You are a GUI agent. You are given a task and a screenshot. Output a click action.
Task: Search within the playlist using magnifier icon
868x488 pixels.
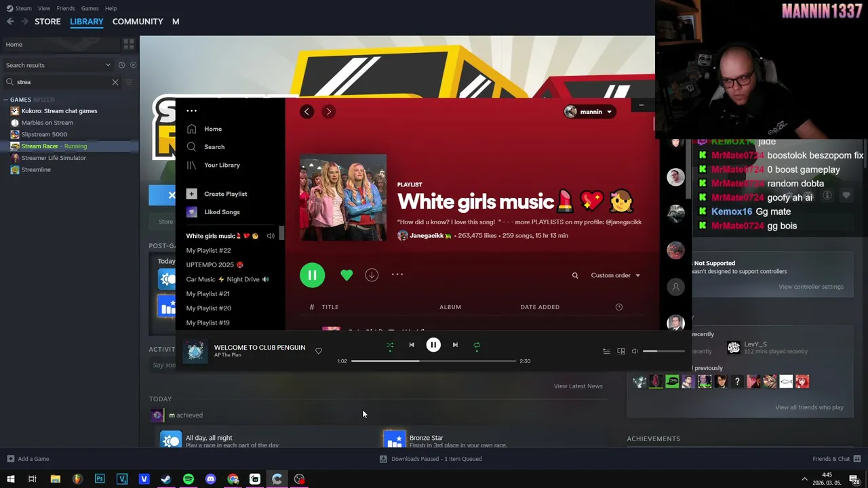pos(575,275)
